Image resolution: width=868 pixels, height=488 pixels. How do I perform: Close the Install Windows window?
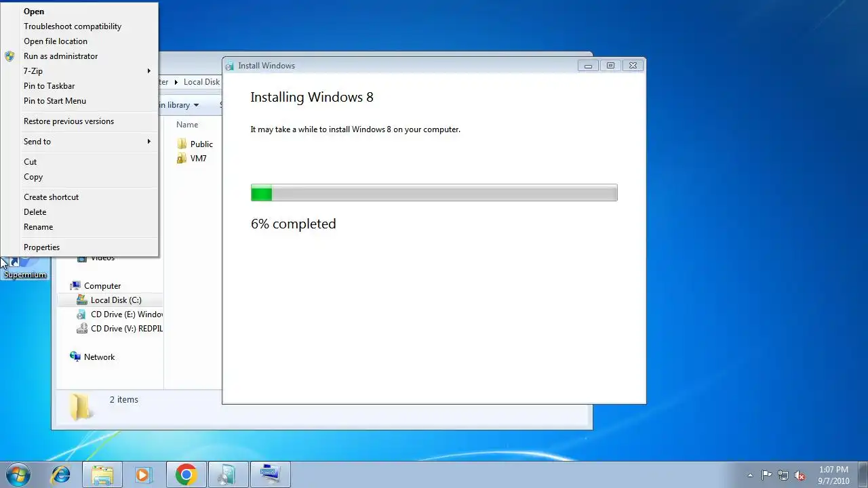pyautogui.click(x=633, y=66)
